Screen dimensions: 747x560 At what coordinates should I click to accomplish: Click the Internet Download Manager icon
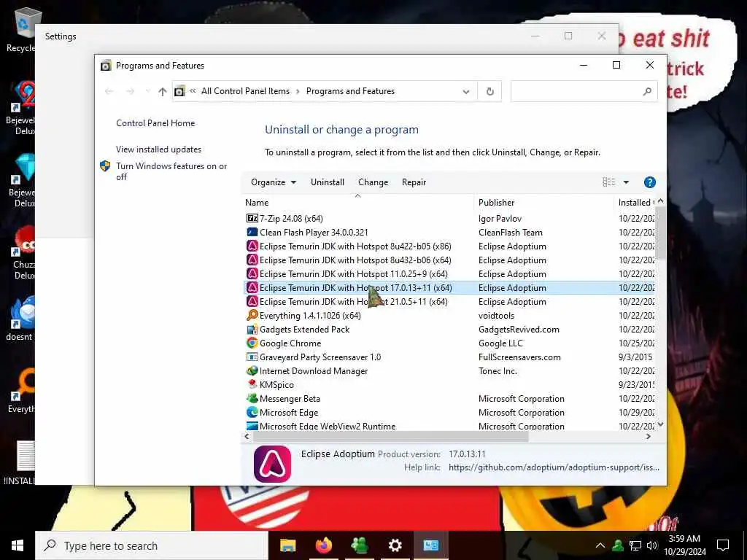(x=252, y=370)
